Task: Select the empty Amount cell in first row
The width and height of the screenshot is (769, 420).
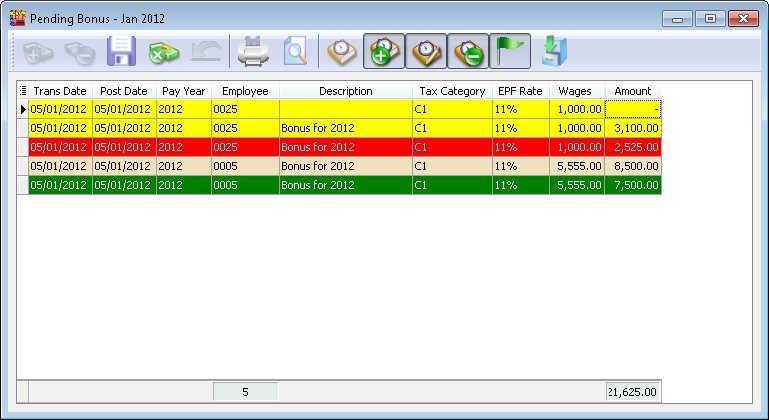Action: tap(633, 109)
